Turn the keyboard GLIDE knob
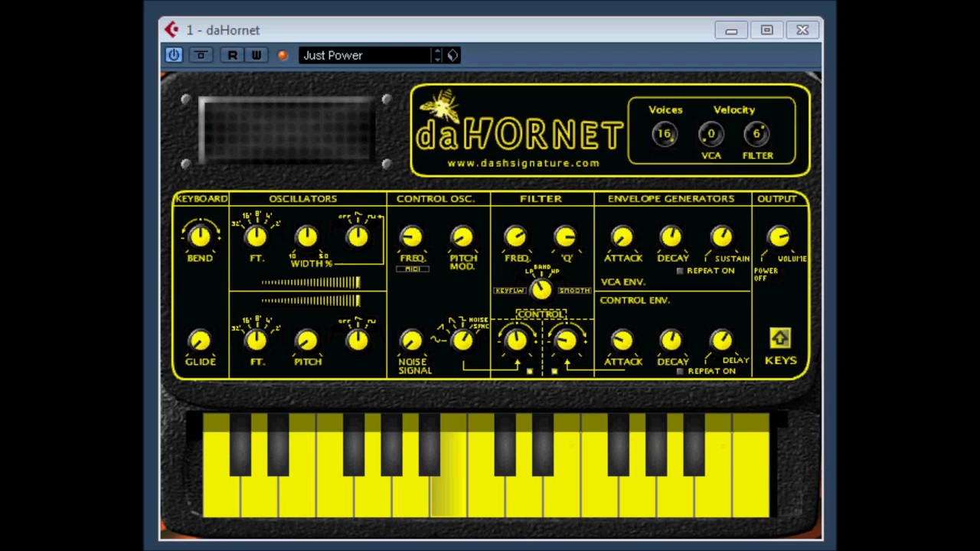Screen dimensions: 980x551 pos(200,341)
